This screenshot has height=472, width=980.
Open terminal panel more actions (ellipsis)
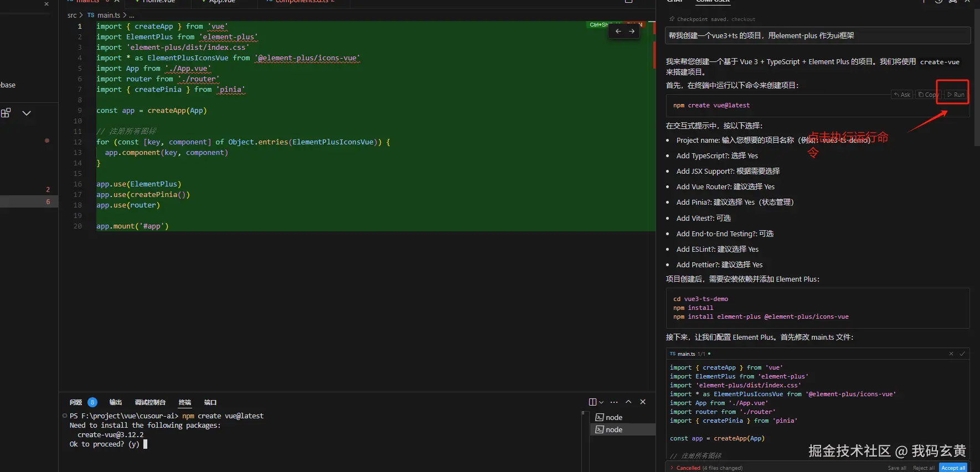click(614, 402)
